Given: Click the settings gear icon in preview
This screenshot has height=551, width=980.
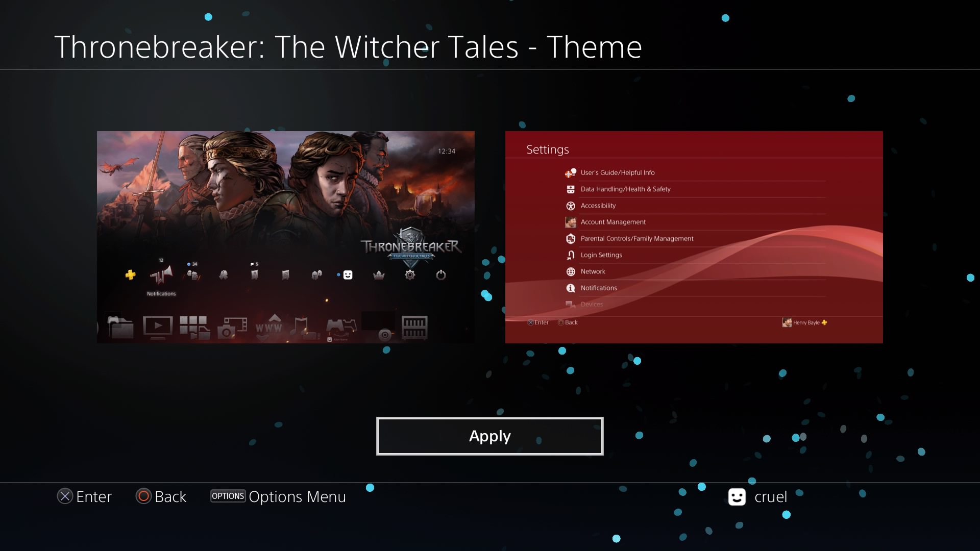Looking at the screenshot, I should coord(410,275).
